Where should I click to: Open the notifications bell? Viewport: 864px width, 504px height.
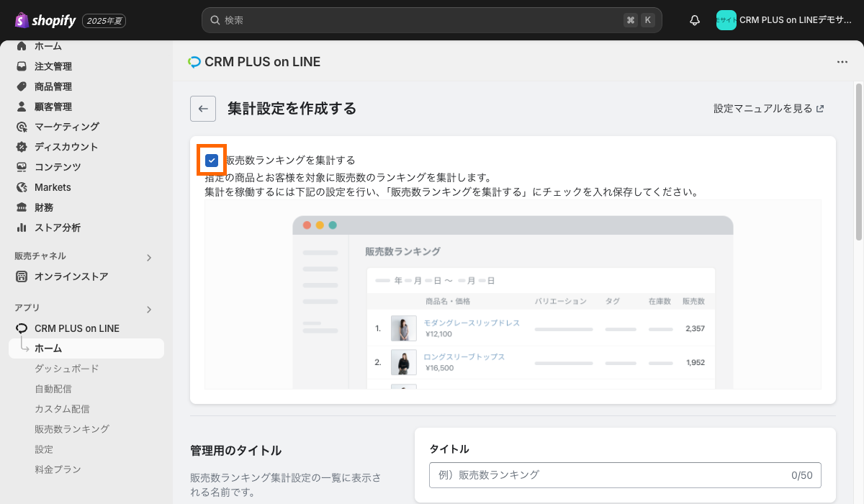coord(695,20)
